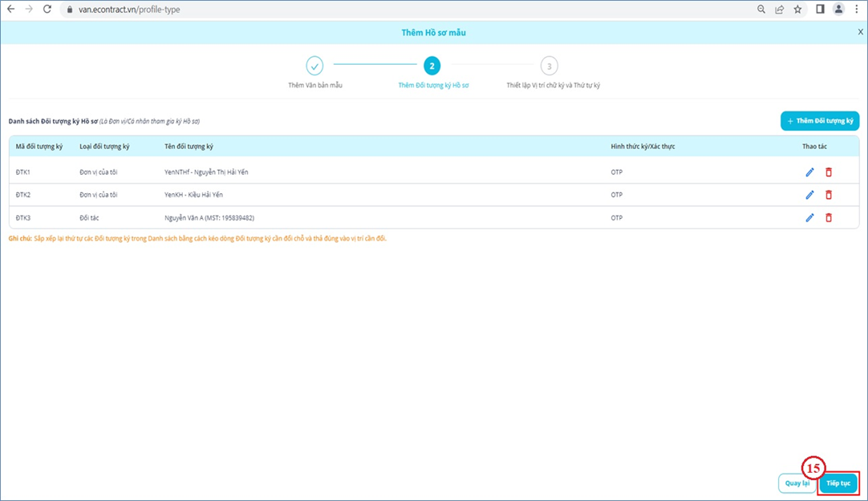868x501 pixels.
Task: Select step 2 Thêm Đối tượng ký Hồ sơ
Action: [x=432, y=66]
